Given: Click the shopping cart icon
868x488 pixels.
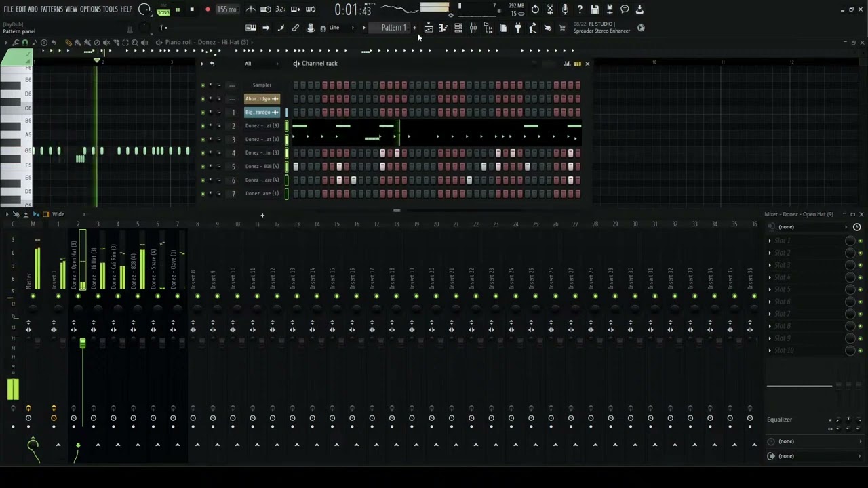Looking at the screenshot, I should 561,28.
